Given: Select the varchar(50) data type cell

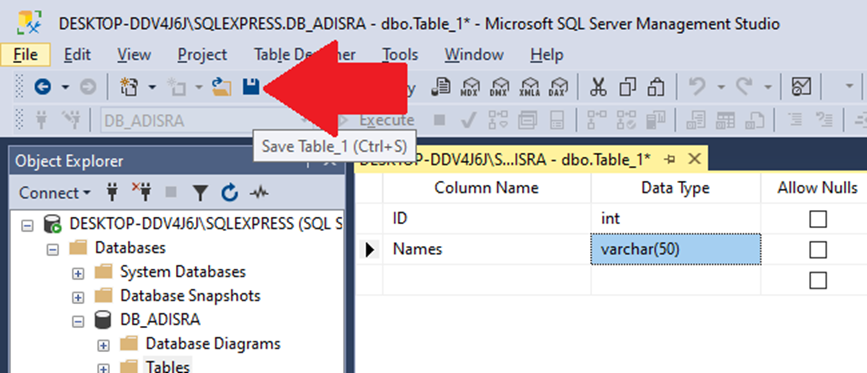Looking at the screenshot, I should (675, 250).
